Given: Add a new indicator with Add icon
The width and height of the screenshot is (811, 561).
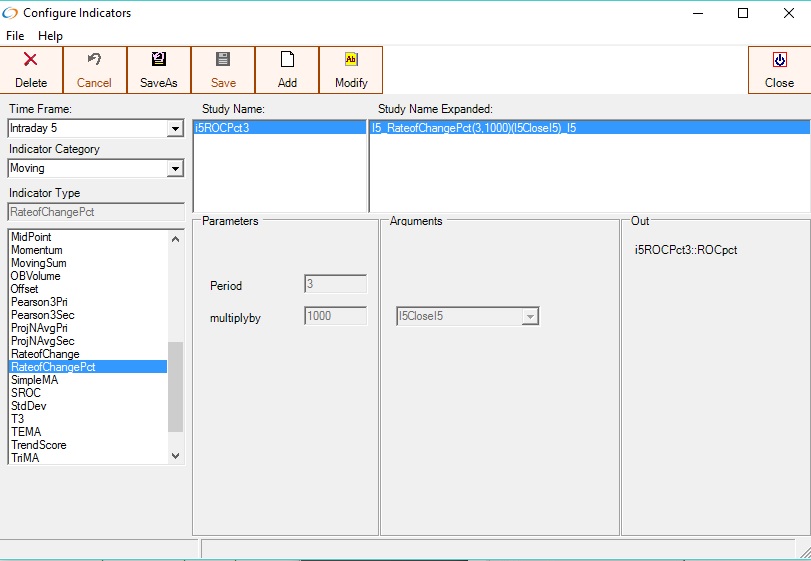Looking at the screenshot, I should click(x=287, y=60).
